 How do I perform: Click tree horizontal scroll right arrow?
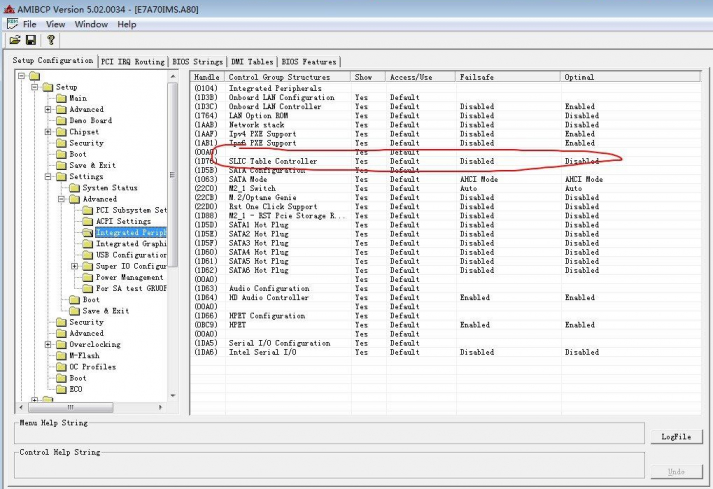point(160,407)
